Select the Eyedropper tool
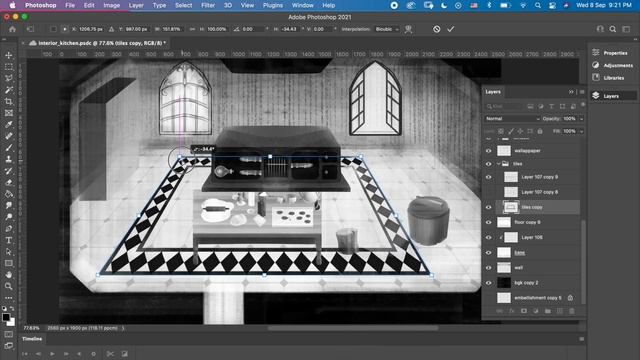640x360 pixels. pos(9,124)
